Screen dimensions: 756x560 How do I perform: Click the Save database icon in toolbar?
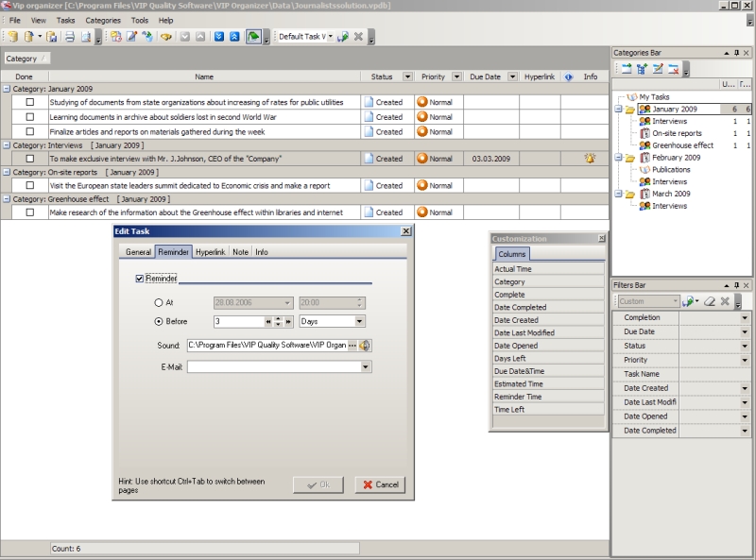pos(53,37)
